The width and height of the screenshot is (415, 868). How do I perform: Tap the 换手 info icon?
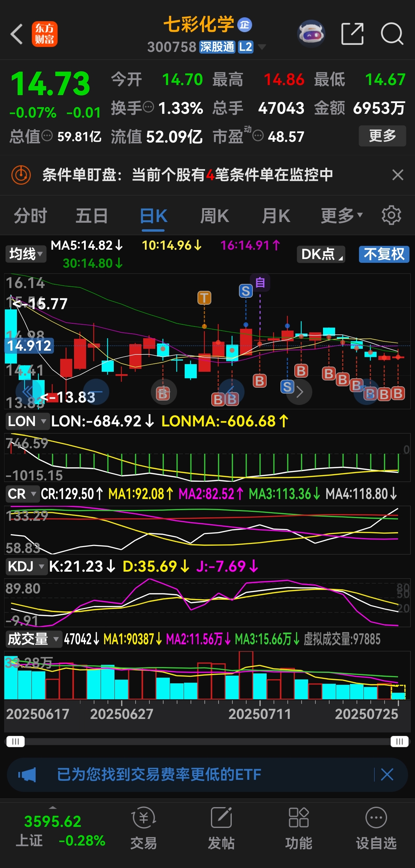point(148,107)
